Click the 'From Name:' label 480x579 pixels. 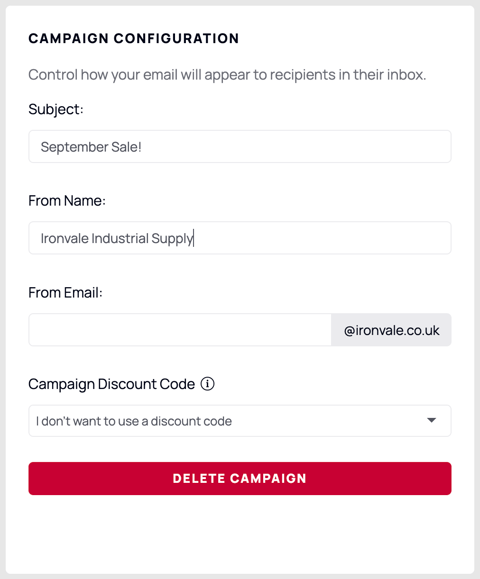[67, 201]
